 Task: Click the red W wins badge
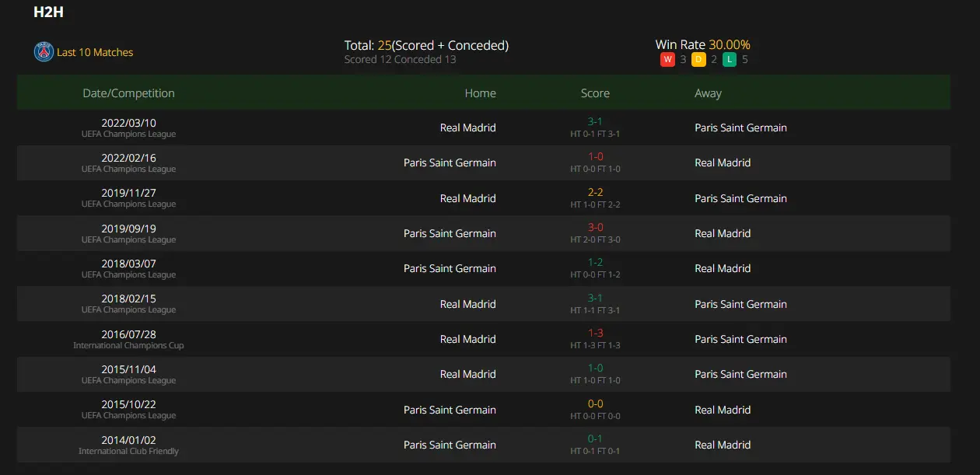pos(667,60)
